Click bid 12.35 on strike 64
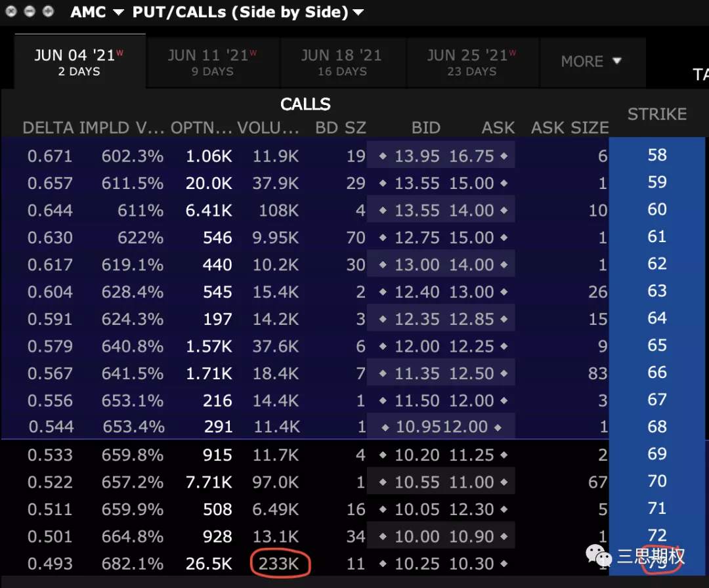Screen dimensions: 709x588 pos(417,319)
